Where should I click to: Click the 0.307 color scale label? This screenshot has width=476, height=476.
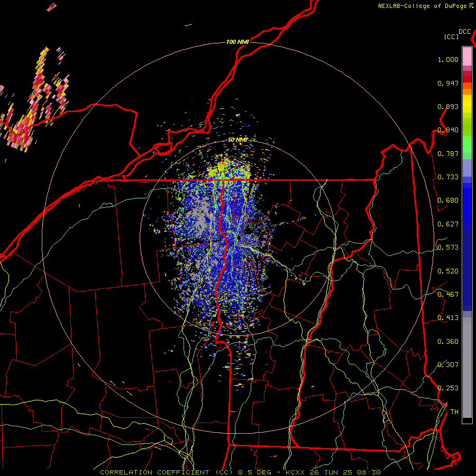tap(448, 365)
